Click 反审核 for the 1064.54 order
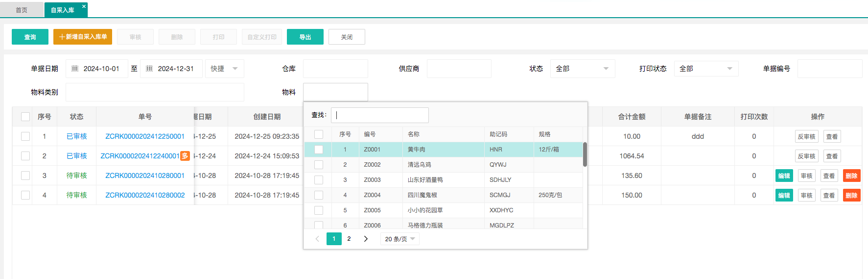Screen dimensions: 868x279 click(806, 156)
